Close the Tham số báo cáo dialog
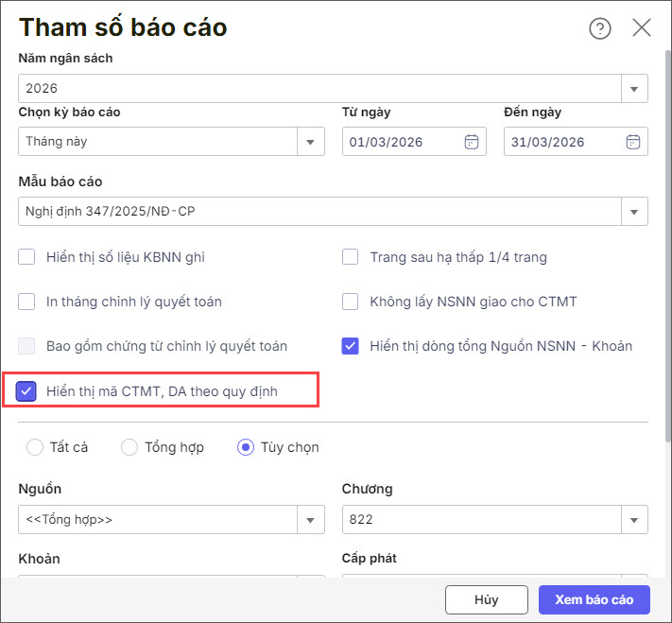Viewport: 672px width, 623px height. [x=642, y=27]
